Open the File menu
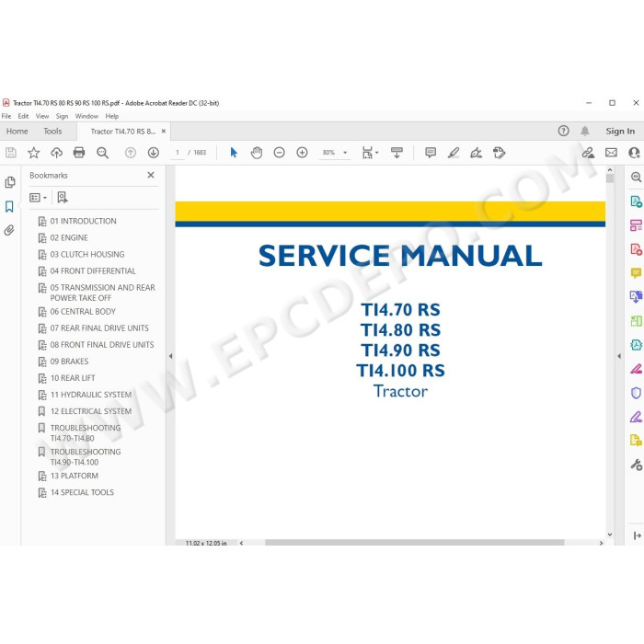This screenshot has width=644, height=644. (x=6, y=116)
